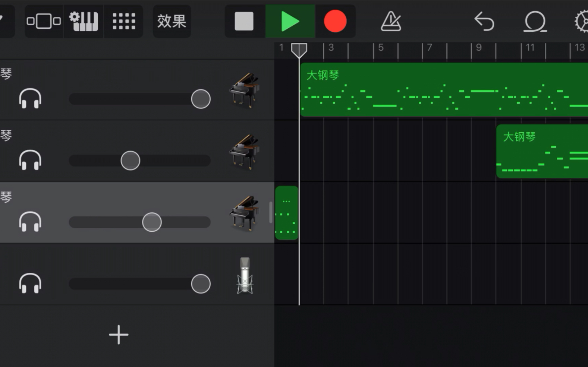The height and width of the screenshot is (367, 588).
Task: Adjust third piano track volume slider
Action: pos(140,222)
